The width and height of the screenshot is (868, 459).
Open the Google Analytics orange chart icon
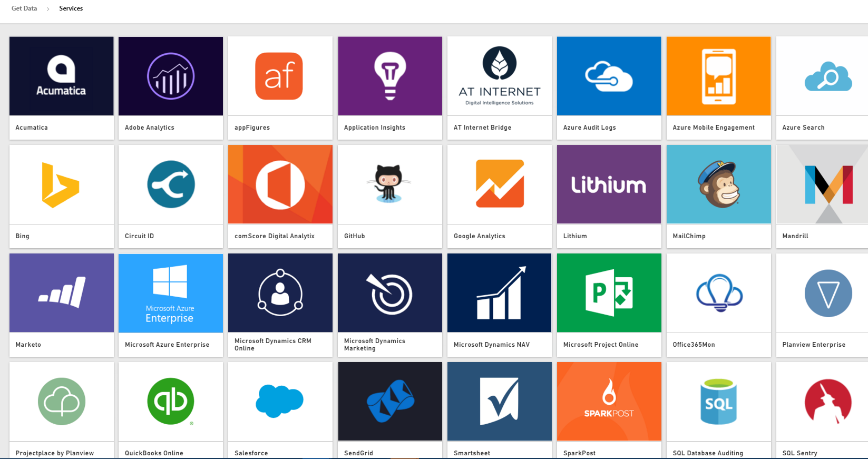pyautogui.click(x=500, y=184)
